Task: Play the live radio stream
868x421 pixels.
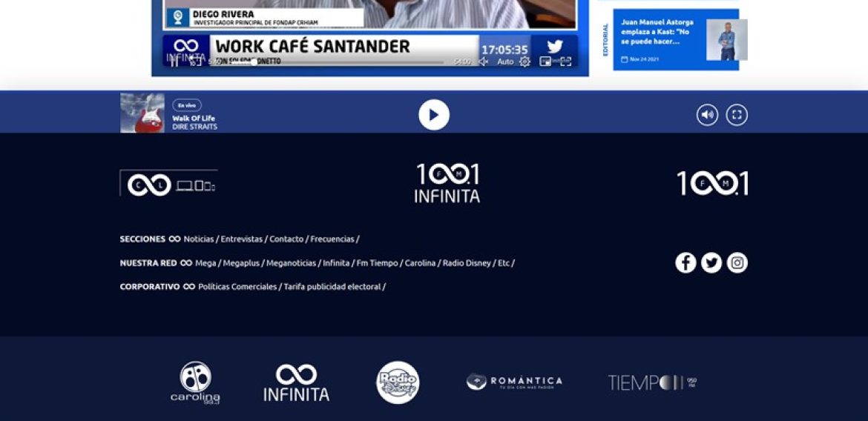Action: 434,115
